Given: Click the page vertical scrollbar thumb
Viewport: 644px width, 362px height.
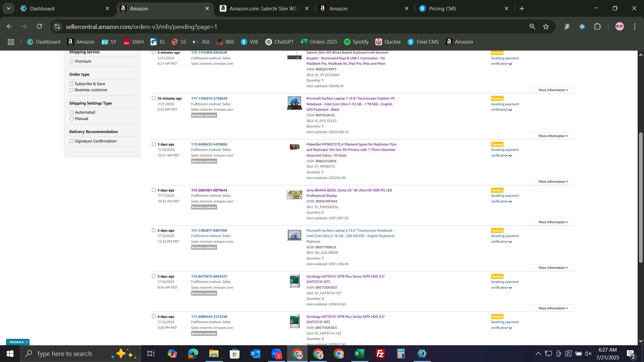Looking at the screenshot, I should coord(641,197).
